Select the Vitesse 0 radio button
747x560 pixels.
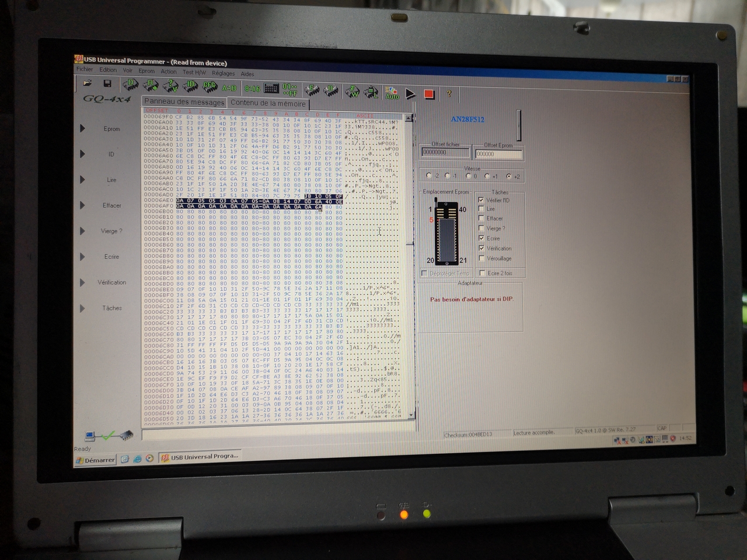[x=469, y=176]
